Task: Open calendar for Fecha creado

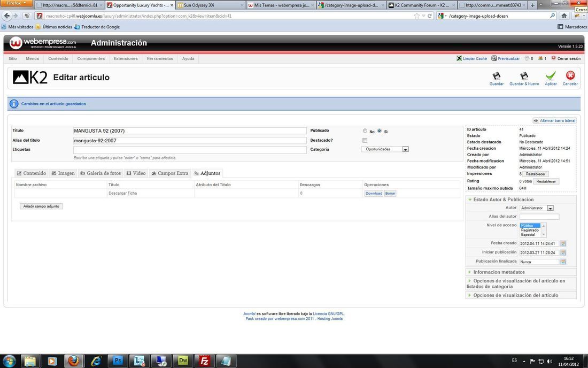Action: (563, 243)
